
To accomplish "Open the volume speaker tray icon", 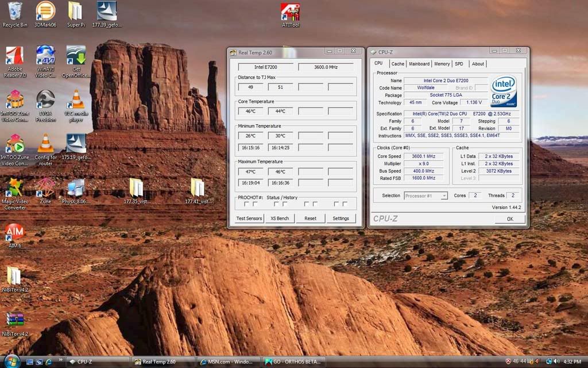I will coord(556,362).
